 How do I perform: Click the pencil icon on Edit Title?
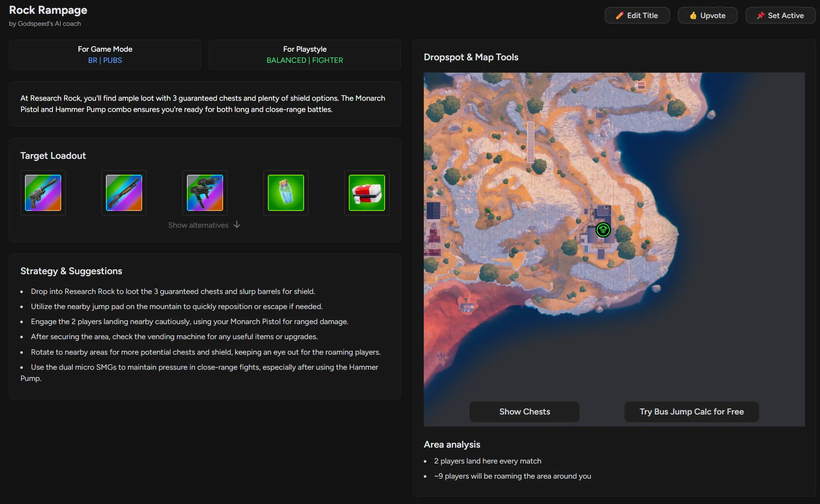pyautogui.click(x=619, y=15)
